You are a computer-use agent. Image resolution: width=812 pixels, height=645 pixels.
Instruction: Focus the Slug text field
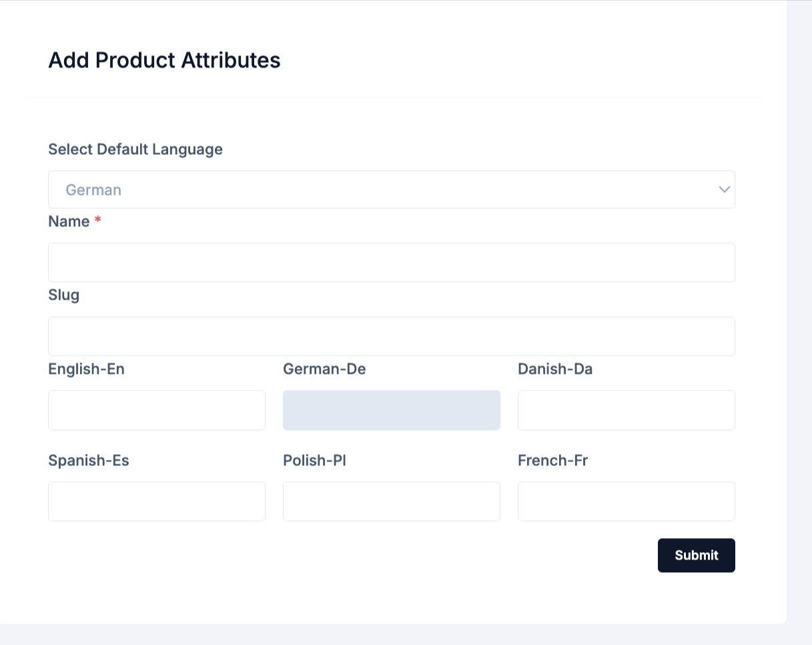click(392, 337)
